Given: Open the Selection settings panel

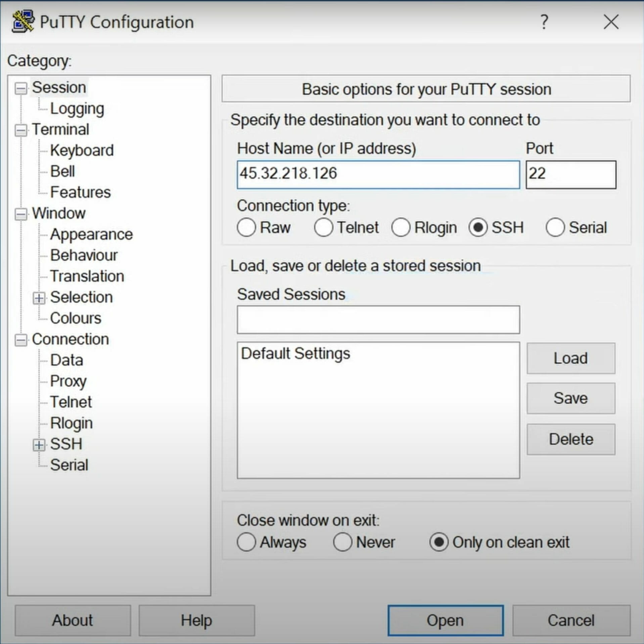Looking at the screenshot, I should click(81, 297).
